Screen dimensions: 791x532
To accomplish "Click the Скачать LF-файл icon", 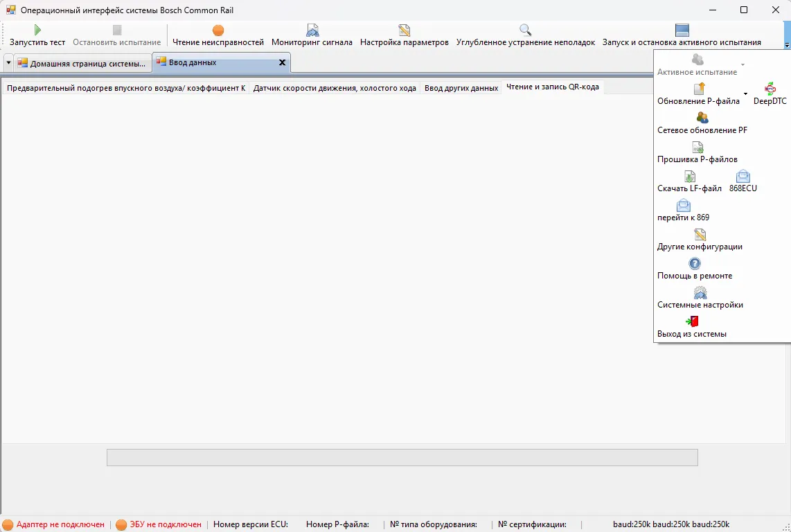I will pos(690,176).
